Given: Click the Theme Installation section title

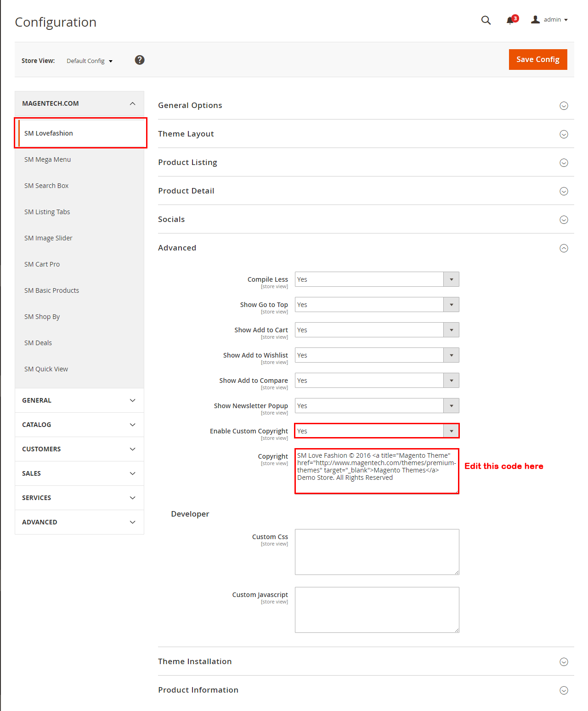Looking at the screenshot, I should (x=195, y=661).
